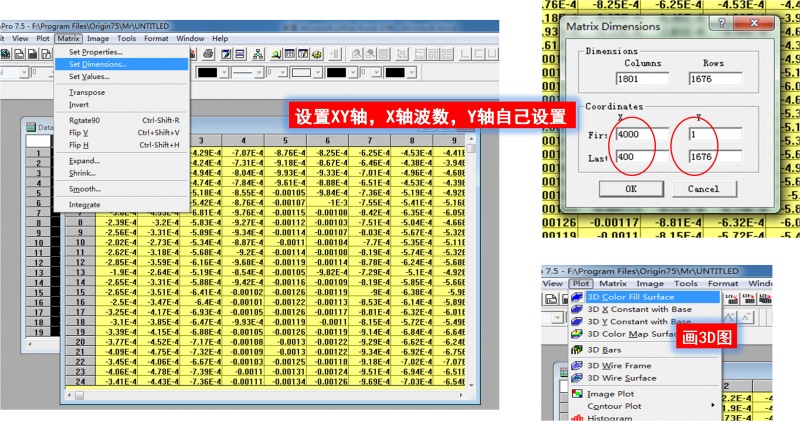Click the Print icon in the main toolbar
The height and width of the screenshot is (421, 800).
tap(208, 54)
